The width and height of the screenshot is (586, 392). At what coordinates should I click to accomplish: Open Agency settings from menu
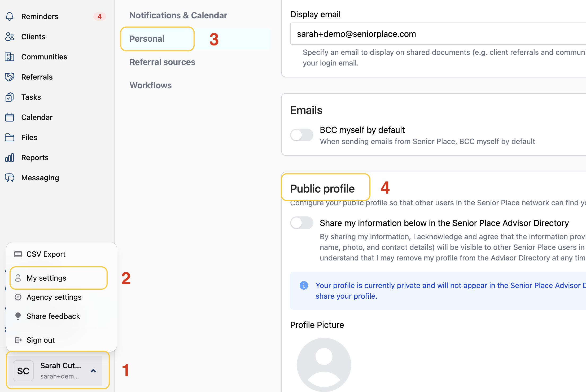pos(54,297)
